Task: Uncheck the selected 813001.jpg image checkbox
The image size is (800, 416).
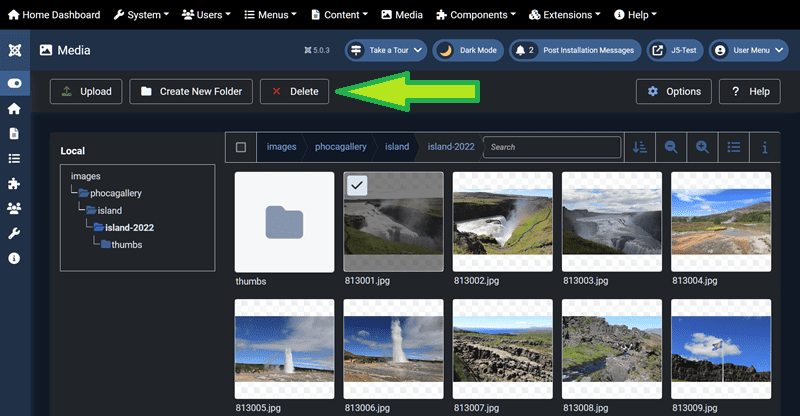Action: (357, 186)
